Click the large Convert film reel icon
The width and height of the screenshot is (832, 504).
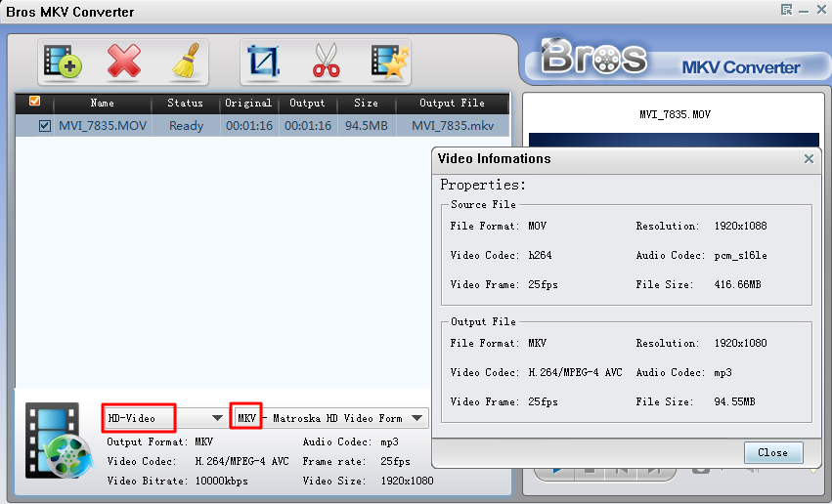coord(59,441)
